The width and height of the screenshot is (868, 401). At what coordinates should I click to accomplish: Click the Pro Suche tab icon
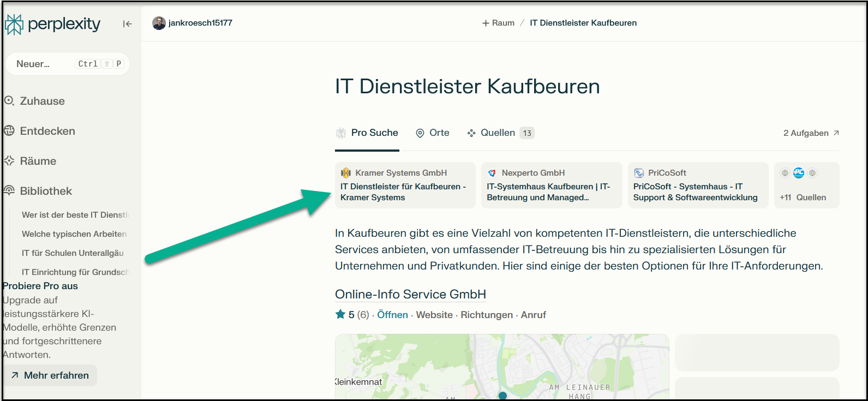coord(341,133)
